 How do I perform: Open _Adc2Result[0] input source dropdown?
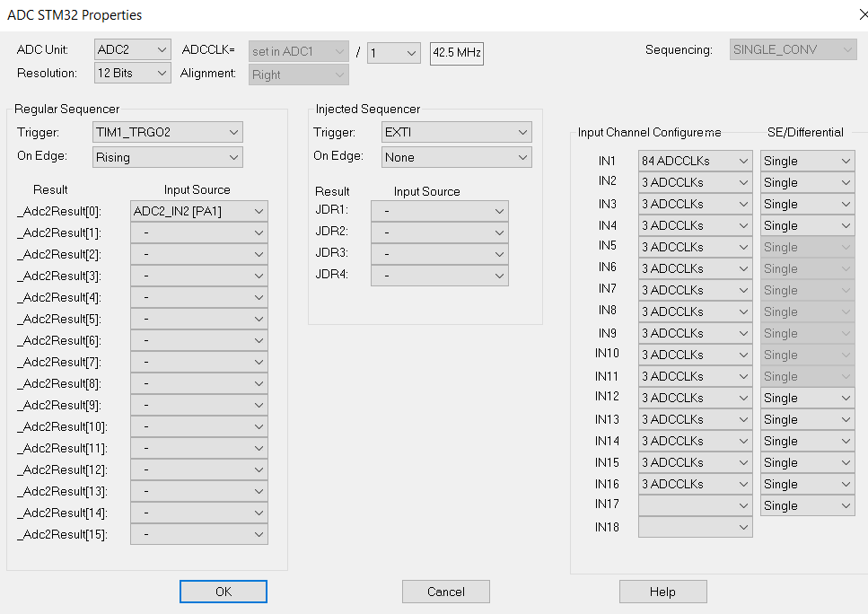point(199,211)
